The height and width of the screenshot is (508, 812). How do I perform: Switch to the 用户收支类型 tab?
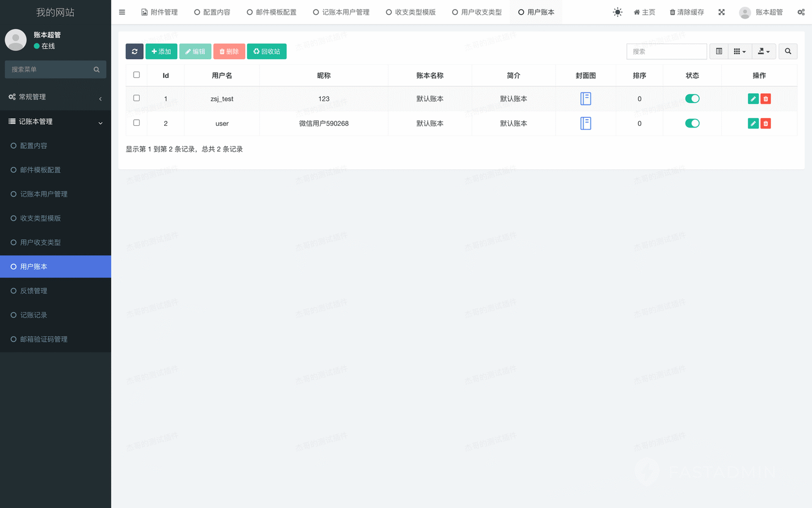[x=476, y=12]
